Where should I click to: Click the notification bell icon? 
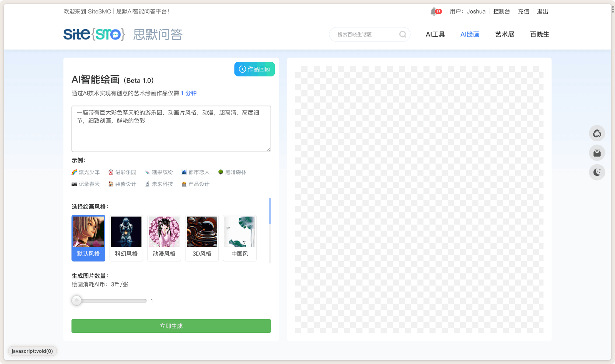click(x=434, y=11)
